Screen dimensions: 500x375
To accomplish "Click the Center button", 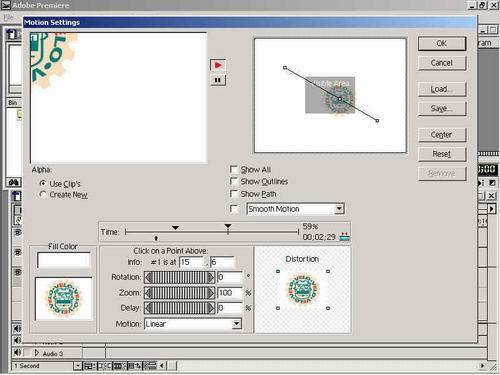I will click(x=442, y=135).
